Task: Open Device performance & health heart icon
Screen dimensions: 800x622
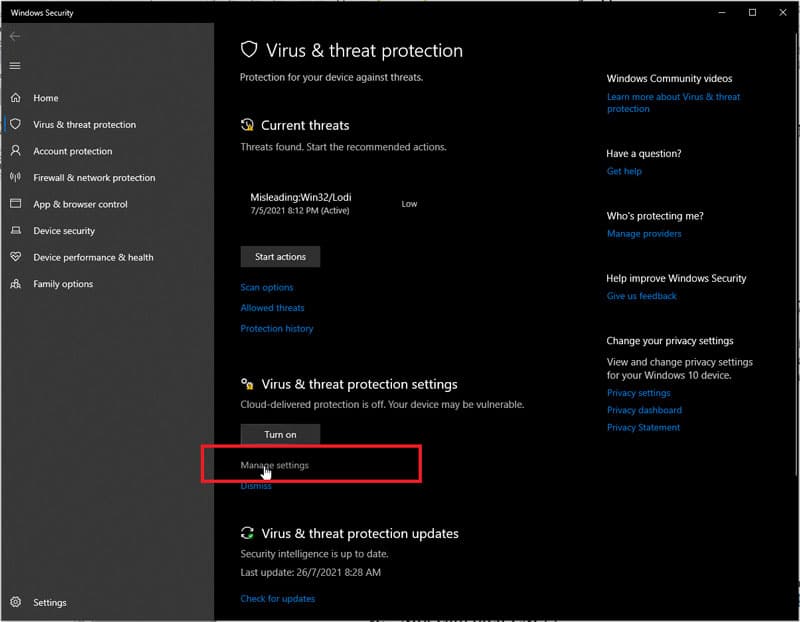Action: tap(15, 257)
